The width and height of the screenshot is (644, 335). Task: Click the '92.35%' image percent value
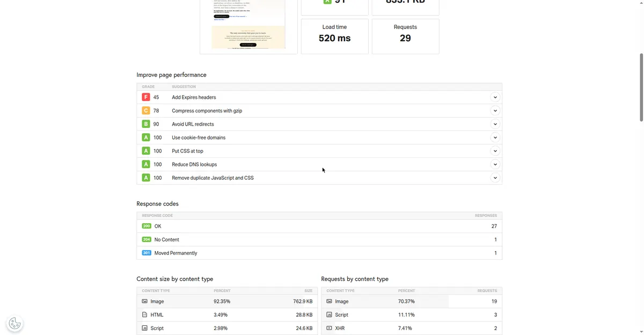pos(222,301)
